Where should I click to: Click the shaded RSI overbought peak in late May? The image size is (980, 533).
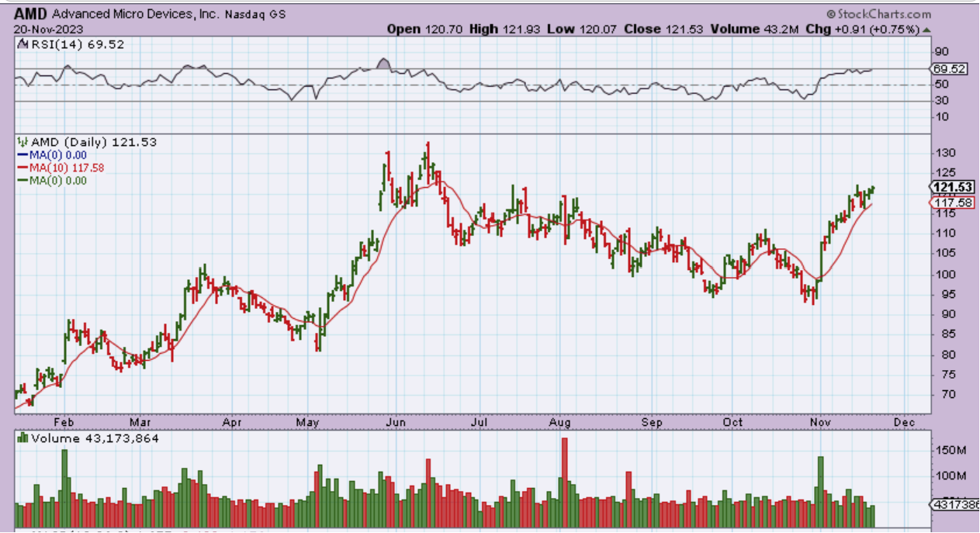coord(383,64)
